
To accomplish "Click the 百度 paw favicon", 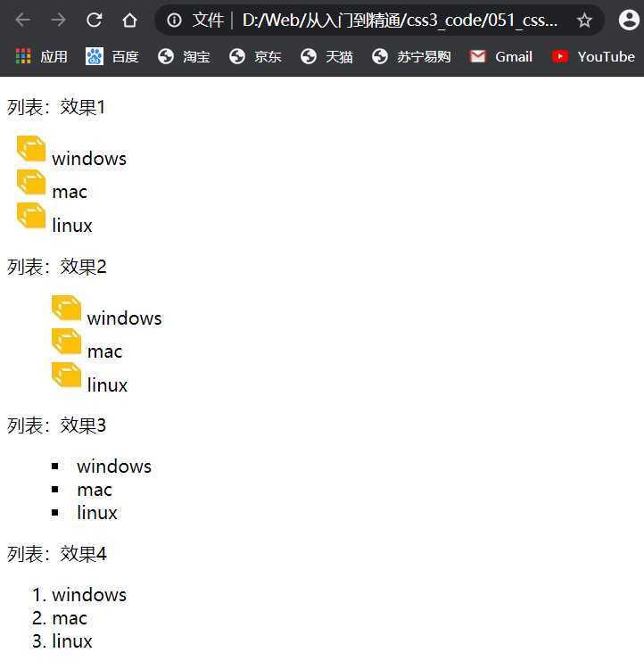I will click(x=95, y=56).
